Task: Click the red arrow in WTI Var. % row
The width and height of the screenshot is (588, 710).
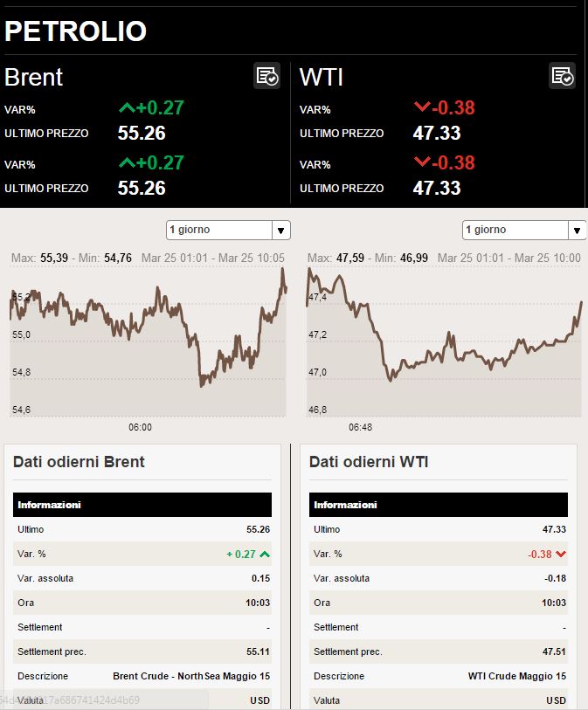Action: click(x=561, y=554)
